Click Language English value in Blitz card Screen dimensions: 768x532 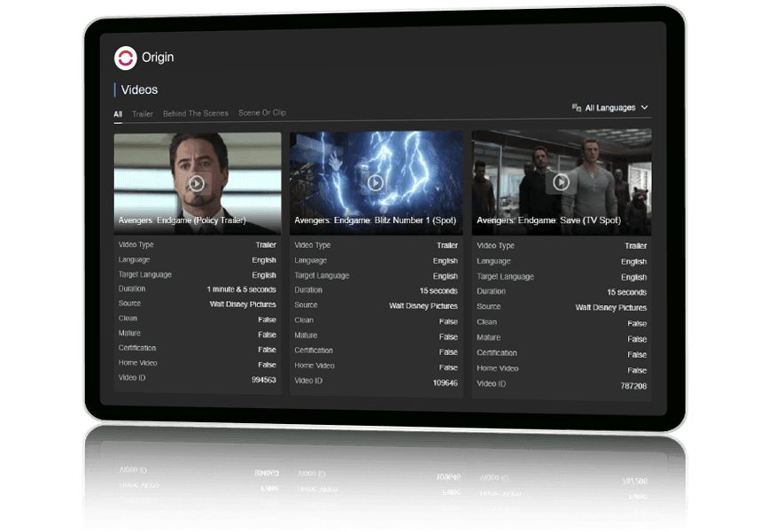[x=446, y=261]
